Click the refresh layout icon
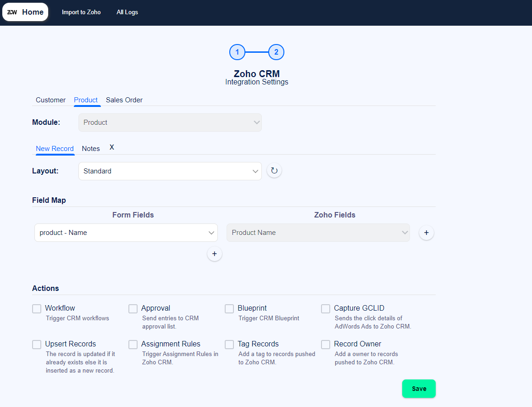 point(274,170)
